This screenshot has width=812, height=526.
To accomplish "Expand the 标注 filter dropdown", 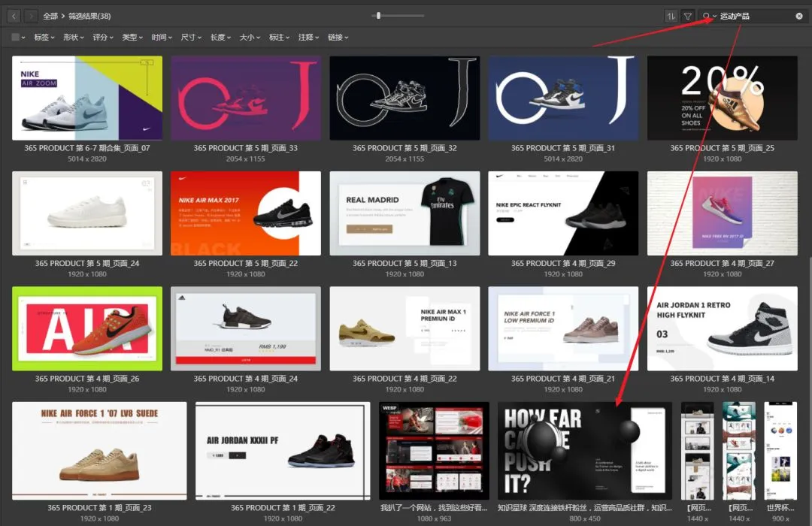I will [279, 38].
